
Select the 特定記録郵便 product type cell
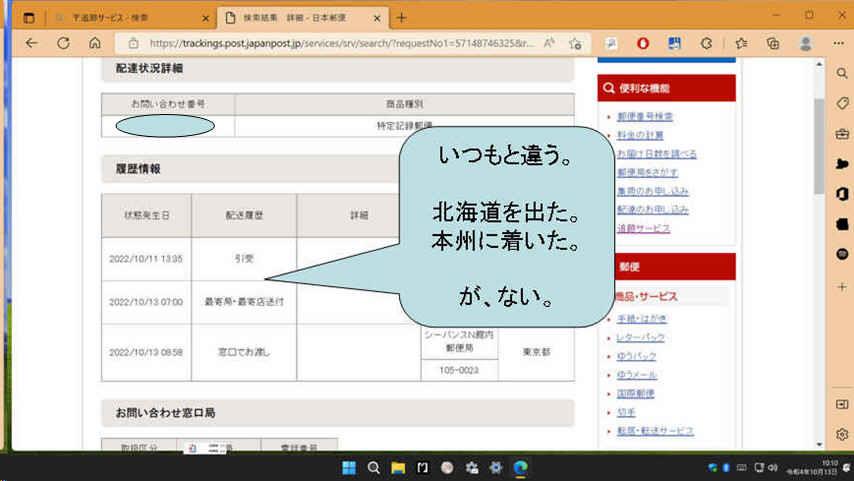click(x=405, y=126)
